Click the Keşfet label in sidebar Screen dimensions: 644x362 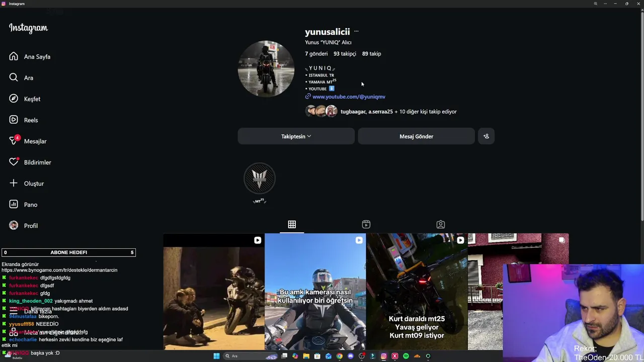tap(32, 99)
